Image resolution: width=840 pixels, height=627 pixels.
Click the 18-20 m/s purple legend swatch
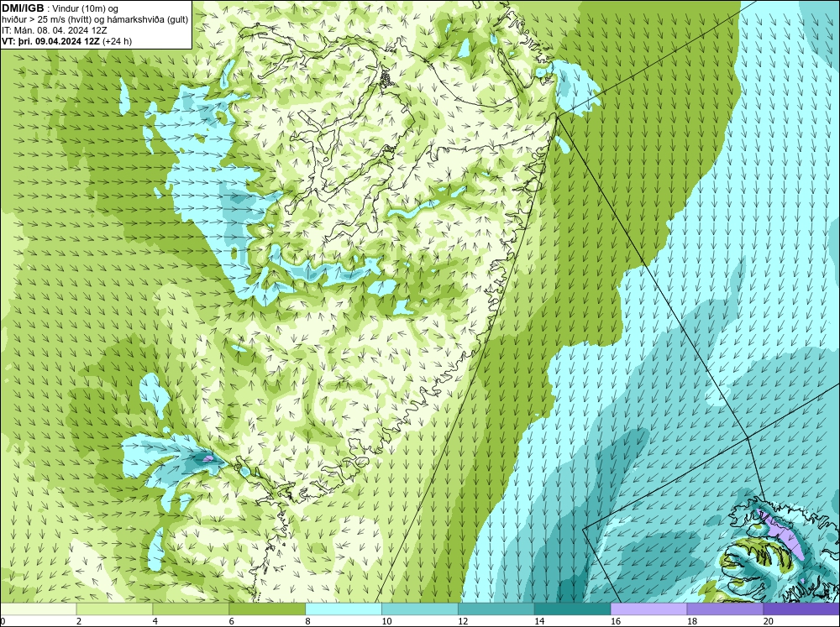click(x=726, y=609)
